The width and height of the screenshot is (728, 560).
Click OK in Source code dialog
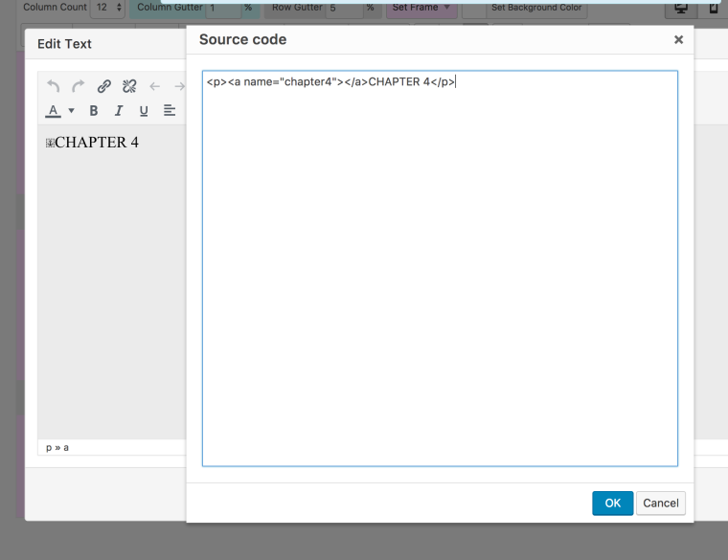(612, 503)
